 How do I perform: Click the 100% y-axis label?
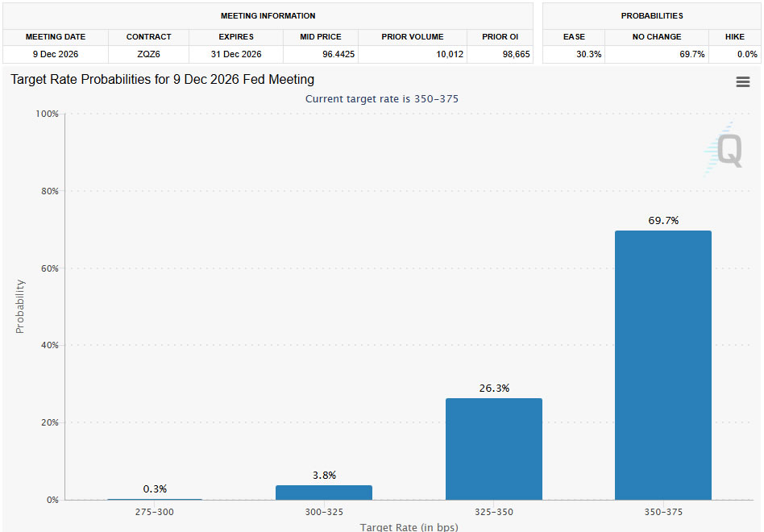point(47,114)
